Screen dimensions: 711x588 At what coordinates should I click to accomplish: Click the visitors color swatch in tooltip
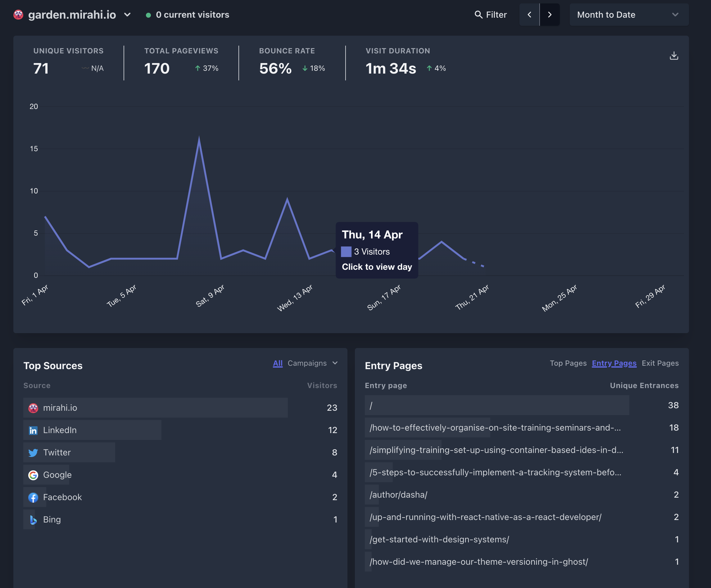(x=346, y=251)
